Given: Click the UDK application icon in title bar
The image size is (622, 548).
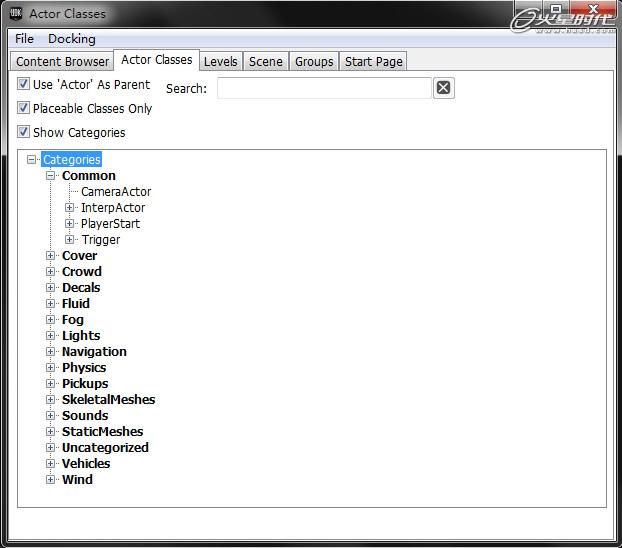Looking at the screenshot, I should (15, 13).
